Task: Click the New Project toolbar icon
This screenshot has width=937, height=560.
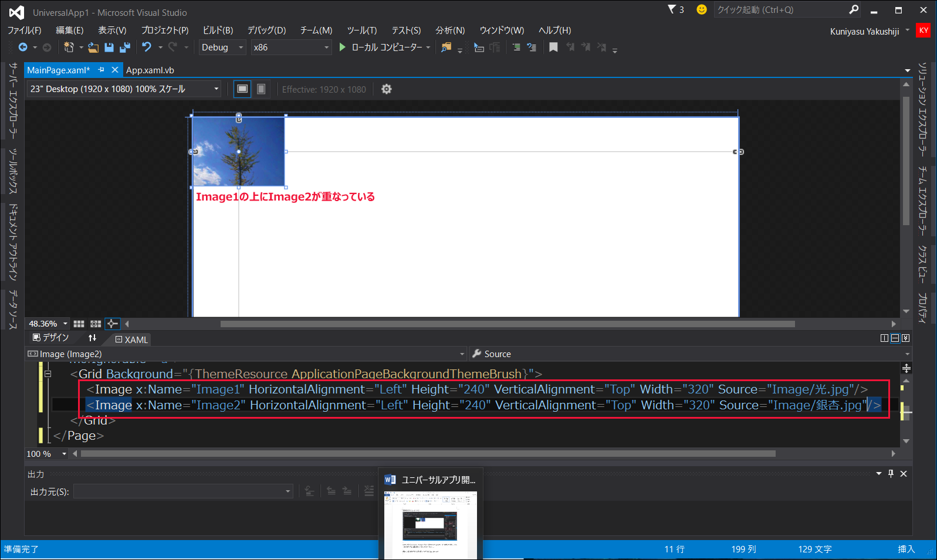Action: (69, 47)
